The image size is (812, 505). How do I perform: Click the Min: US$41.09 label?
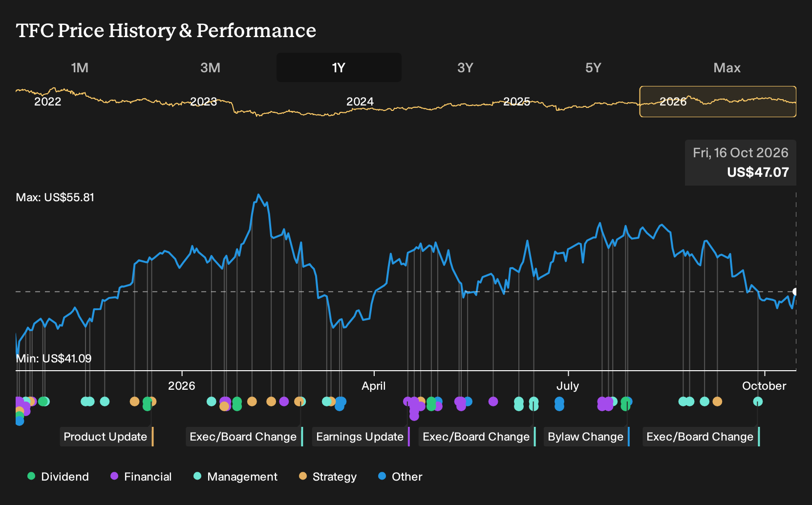pos(54,358)
